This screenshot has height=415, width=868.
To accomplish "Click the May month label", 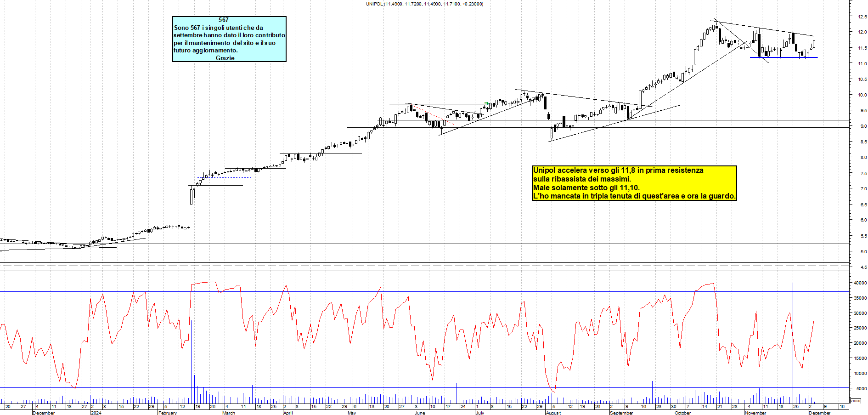I will click(x=352, y=413).
